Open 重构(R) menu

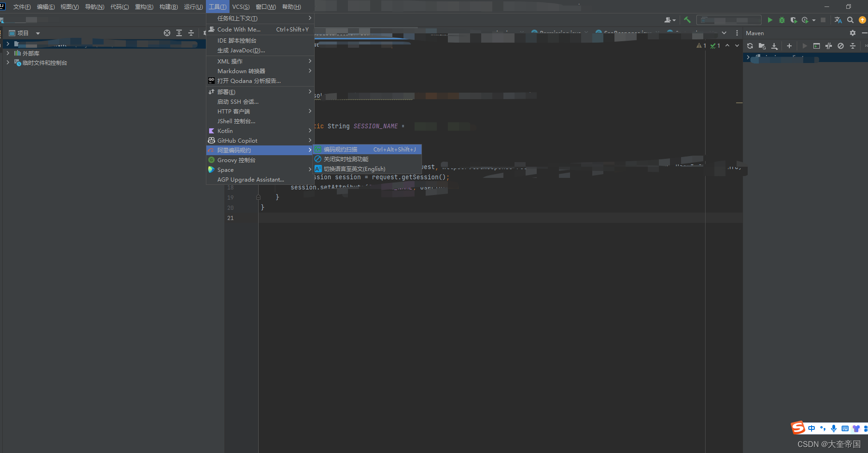tap(144, 6)
